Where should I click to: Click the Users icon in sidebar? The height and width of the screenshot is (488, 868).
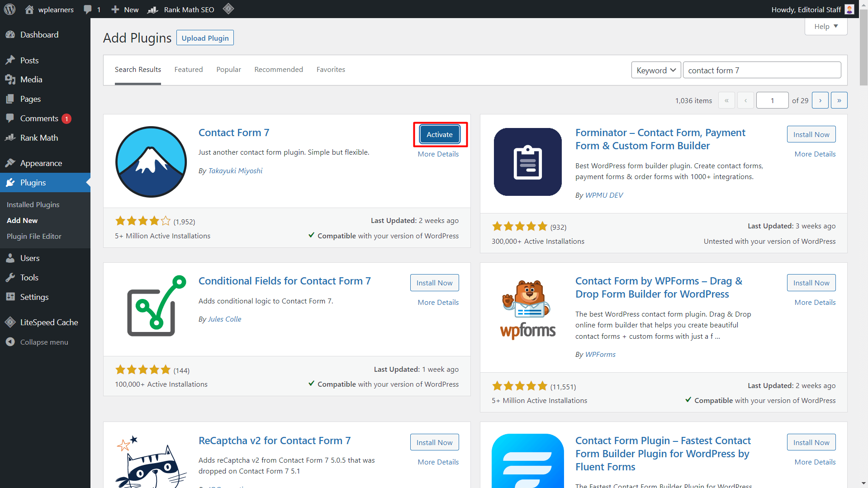click(10, 258)
